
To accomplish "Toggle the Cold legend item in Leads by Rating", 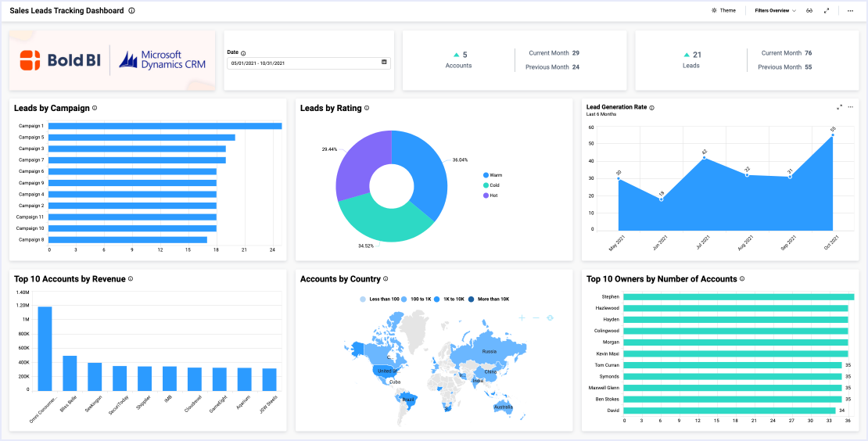I will click(x=492, y=185).
